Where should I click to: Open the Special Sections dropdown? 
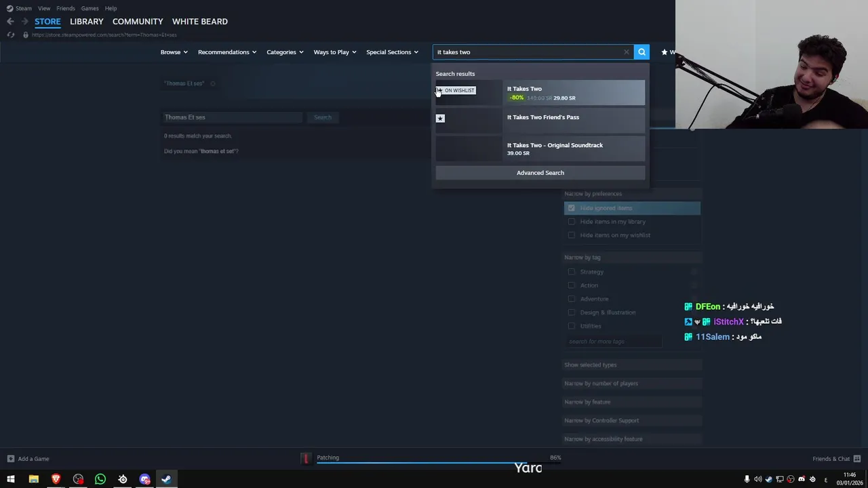[x=393, y=52]
